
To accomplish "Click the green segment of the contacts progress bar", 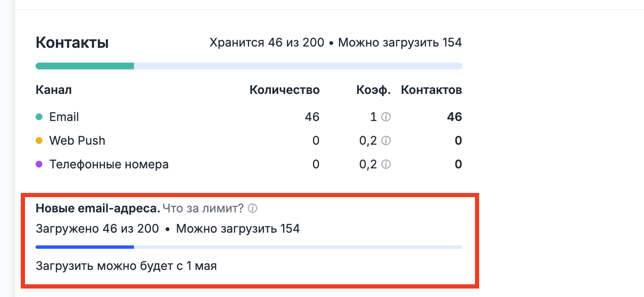I will click(85, 66).
